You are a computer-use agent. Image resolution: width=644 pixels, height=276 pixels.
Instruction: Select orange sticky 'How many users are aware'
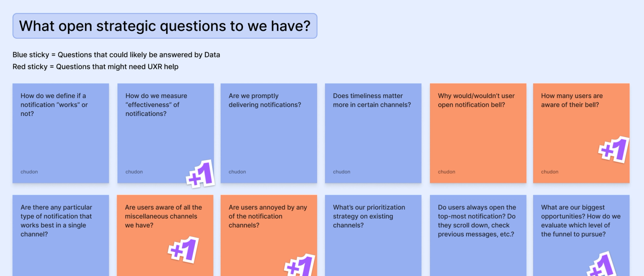point(581,133)
